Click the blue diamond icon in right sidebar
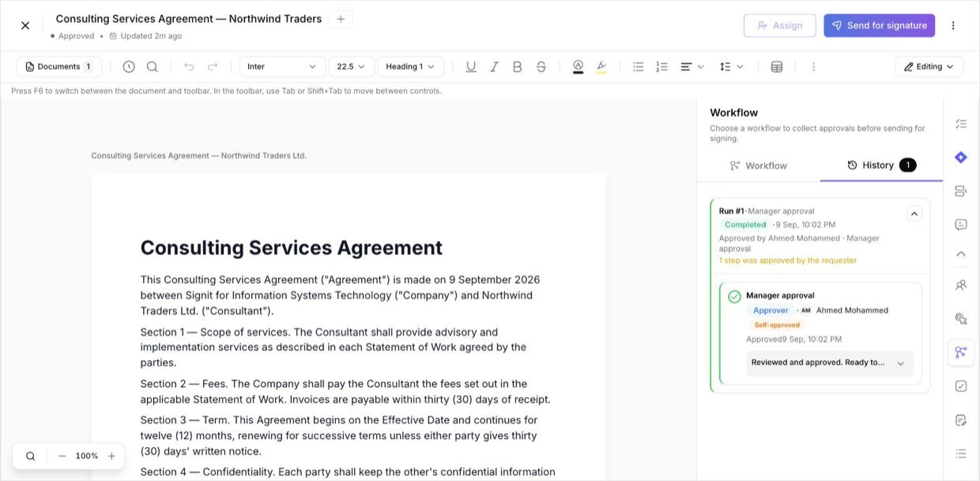 coord(961,157)
